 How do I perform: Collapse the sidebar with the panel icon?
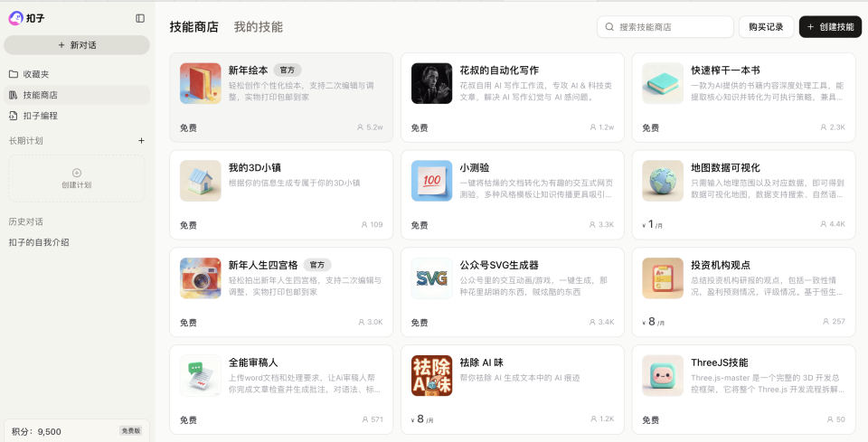(140, 18)
